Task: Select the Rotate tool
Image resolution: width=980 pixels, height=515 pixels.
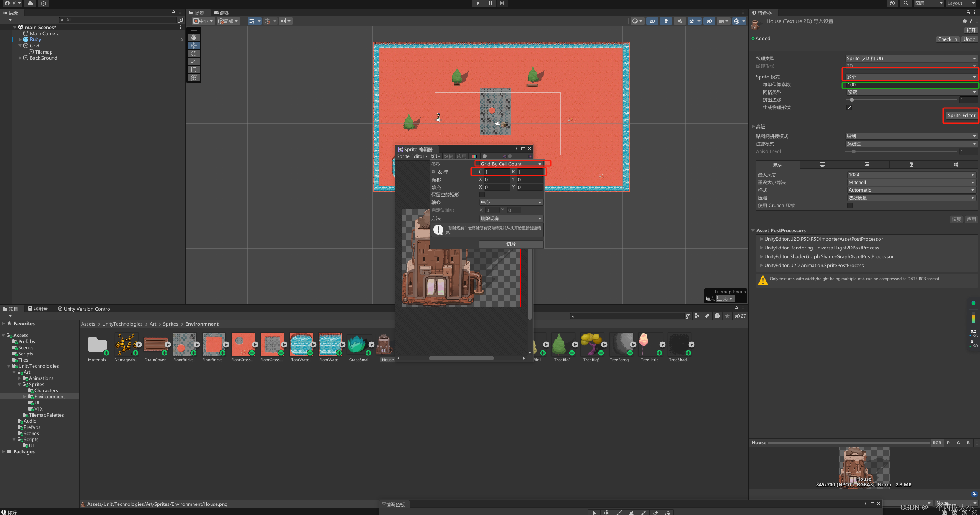Action: click(x=194, y=54)
